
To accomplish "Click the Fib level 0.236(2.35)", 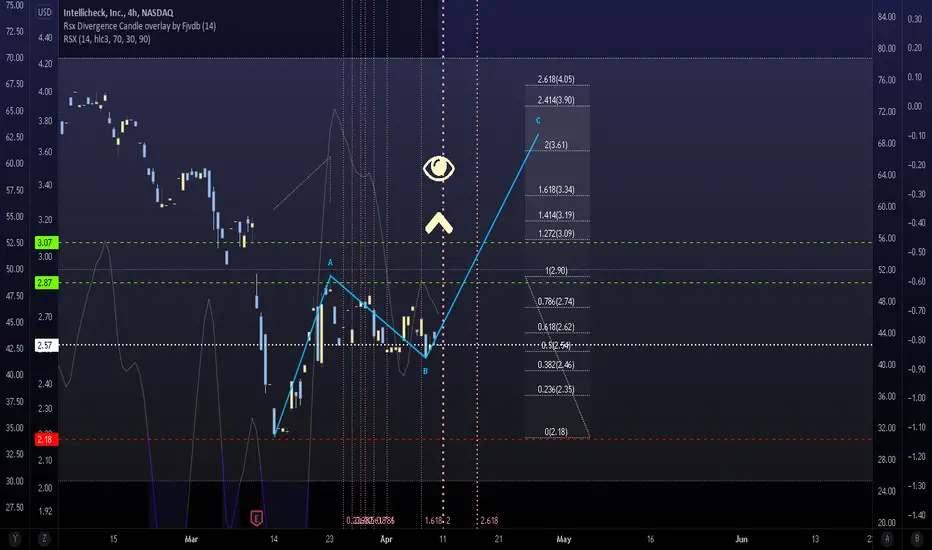I will tap(556, 389).
